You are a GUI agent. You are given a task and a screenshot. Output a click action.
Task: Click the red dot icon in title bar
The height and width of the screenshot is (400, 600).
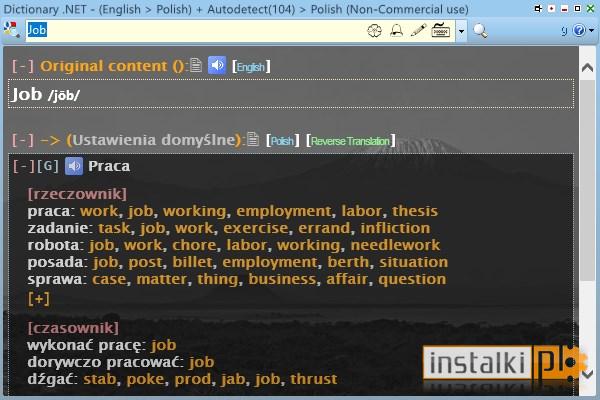[x=551, y=8]
